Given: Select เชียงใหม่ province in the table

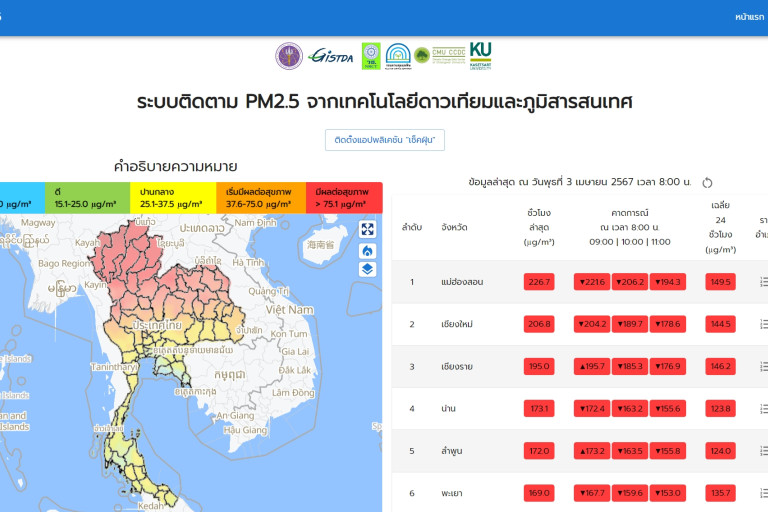Looking at the screenshot, I should [458, 324].
